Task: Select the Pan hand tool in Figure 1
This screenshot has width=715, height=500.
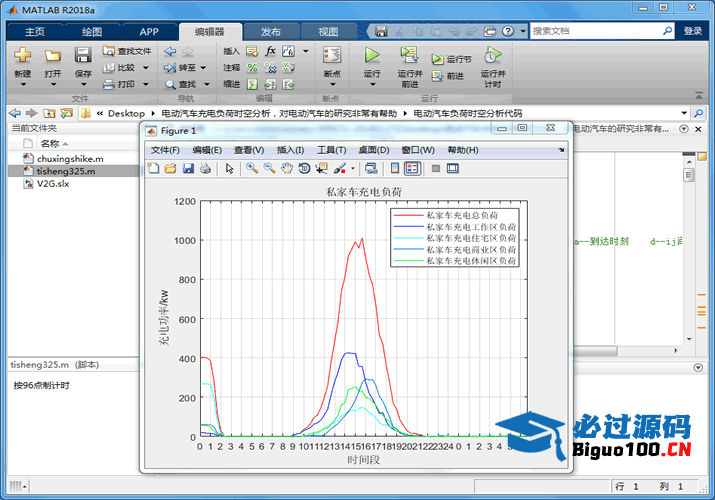Action: [x=287, y=169]
